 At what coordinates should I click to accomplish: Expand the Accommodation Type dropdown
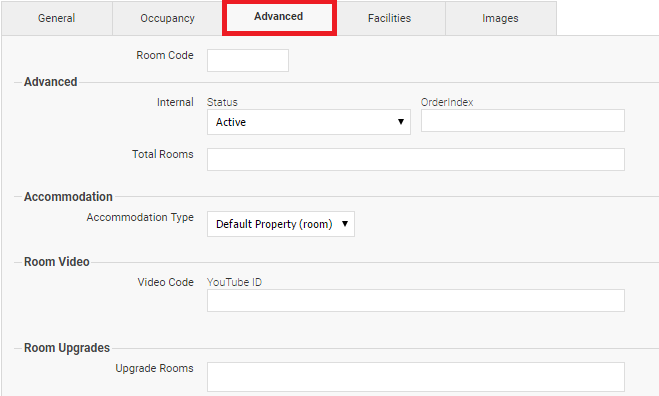click(281, 224)
